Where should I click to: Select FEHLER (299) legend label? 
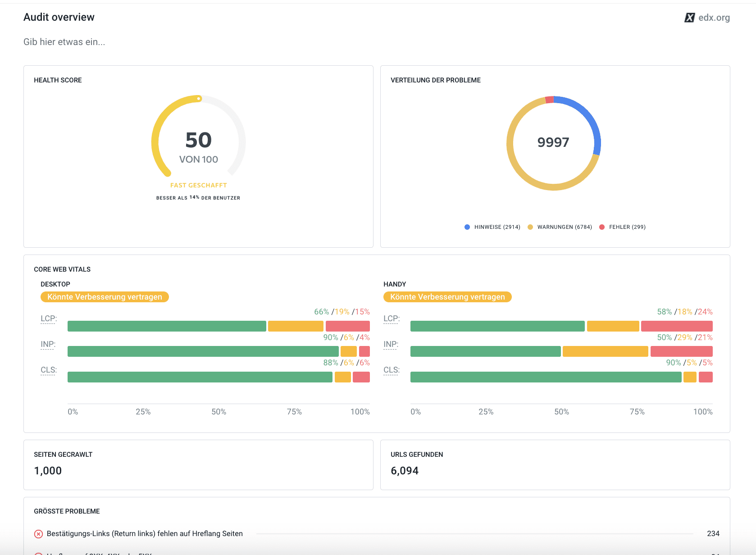[627, 227]
